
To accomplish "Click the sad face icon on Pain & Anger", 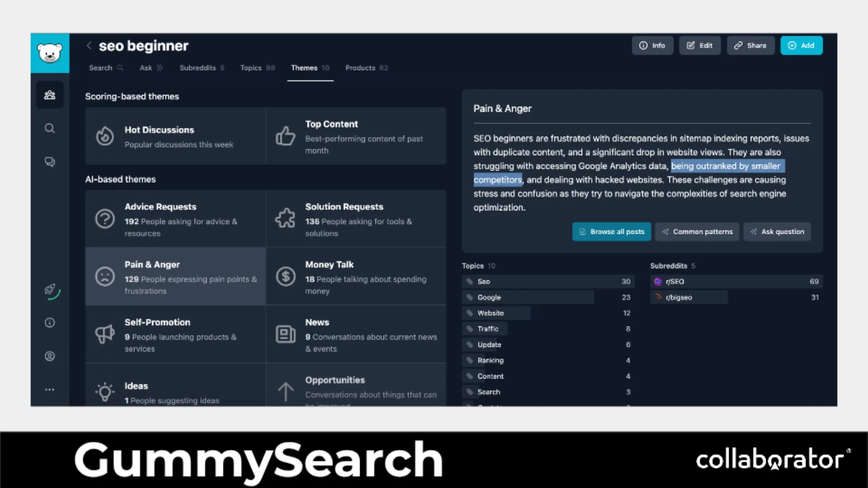I will pos(105,277).
